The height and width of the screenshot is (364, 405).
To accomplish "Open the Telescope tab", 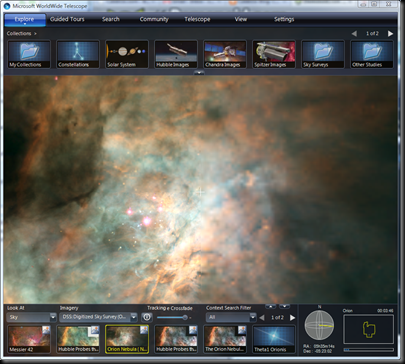I will point(197,19).
